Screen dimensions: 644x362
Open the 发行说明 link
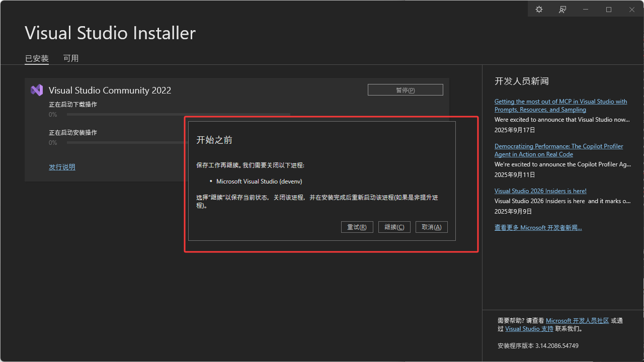pyautogui.click(x=62, y=167)
